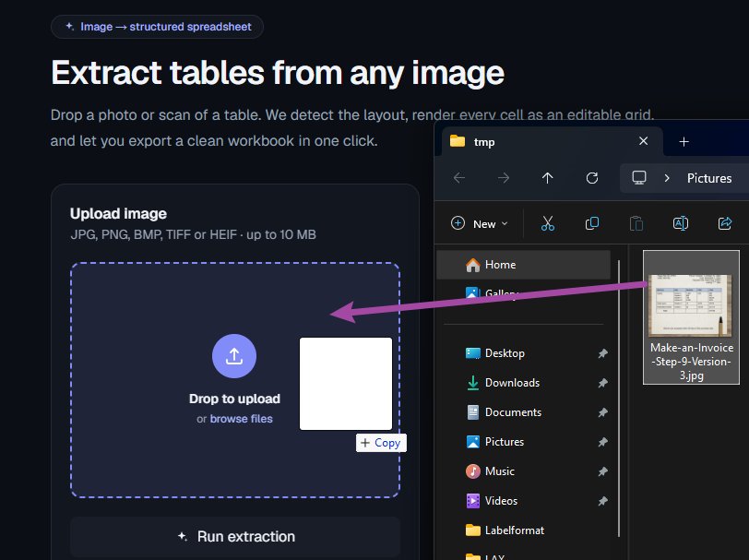Click the upload arrow circle icon
Screen dimensions: 749x560
coord(234,356)
